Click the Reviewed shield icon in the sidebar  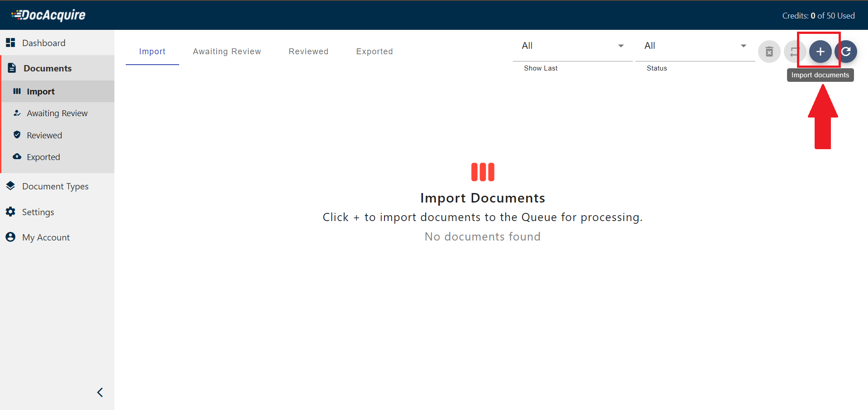(17, 135)
